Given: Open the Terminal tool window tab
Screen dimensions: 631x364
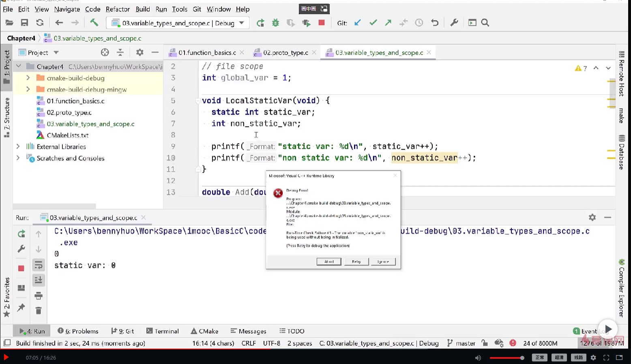Looking at the screenshot, I should (x=163, y=331).
